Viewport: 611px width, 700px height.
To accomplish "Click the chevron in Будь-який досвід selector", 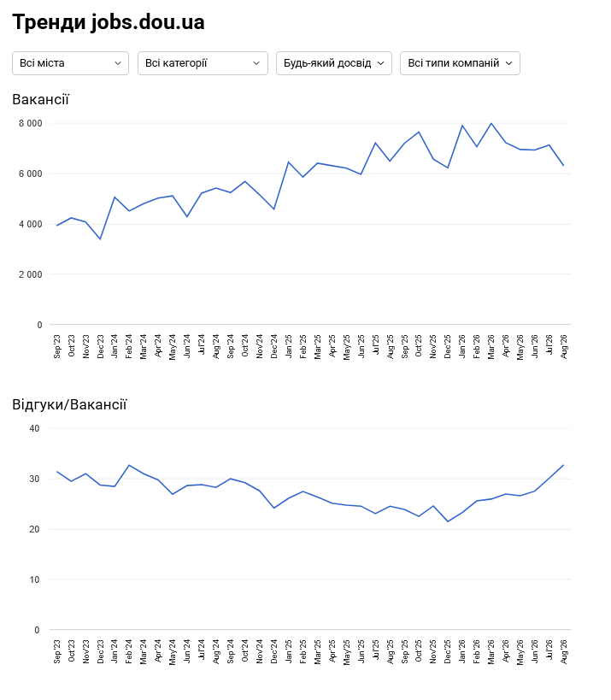I will (381, 63).
